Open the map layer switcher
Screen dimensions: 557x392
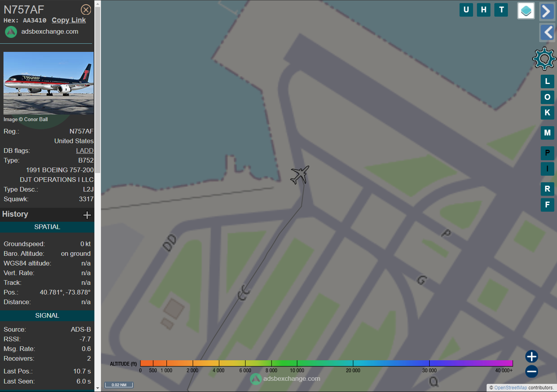coord(526,11)
